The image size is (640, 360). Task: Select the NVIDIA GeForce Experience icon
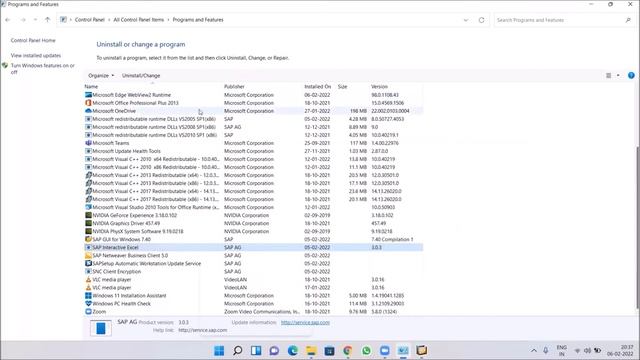click(88, 215)
